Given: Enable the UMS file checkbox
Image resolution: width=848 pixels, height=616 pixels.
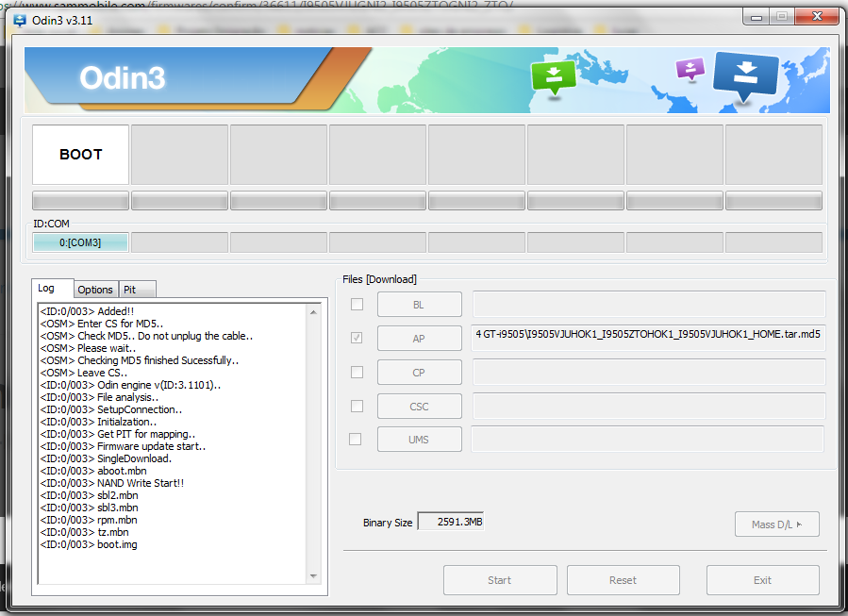Looking at the screenshot, I should click(356, 440).
